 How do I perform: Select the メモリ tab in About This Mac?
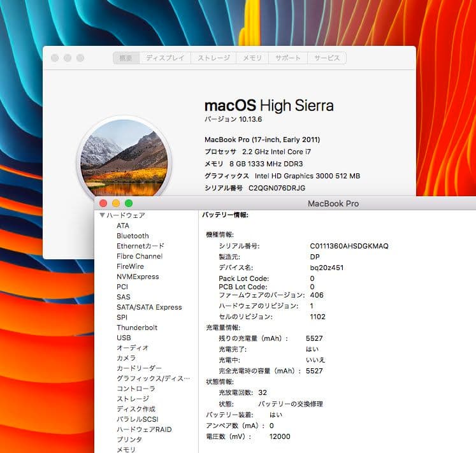(x=252, y=58)
